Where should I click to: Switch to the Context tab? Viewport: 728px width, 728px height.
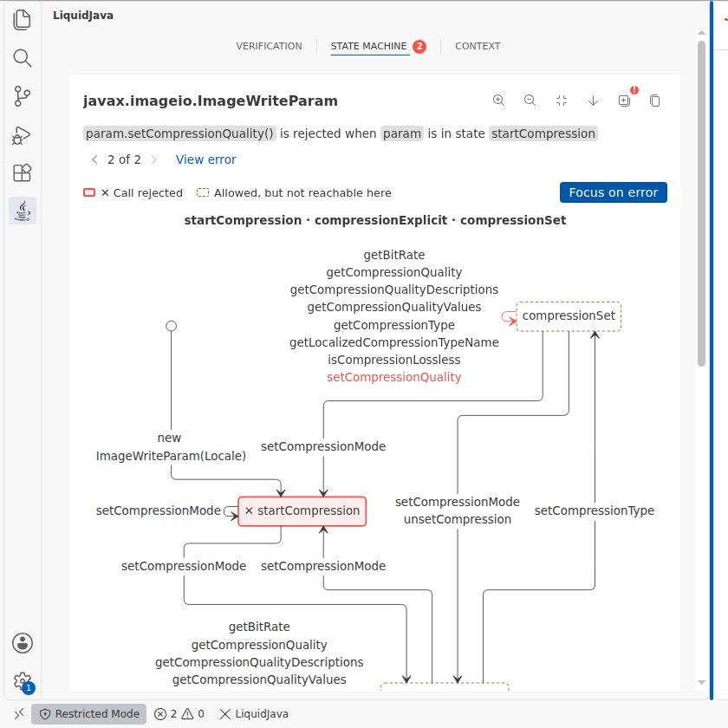(x=478, y=46)
